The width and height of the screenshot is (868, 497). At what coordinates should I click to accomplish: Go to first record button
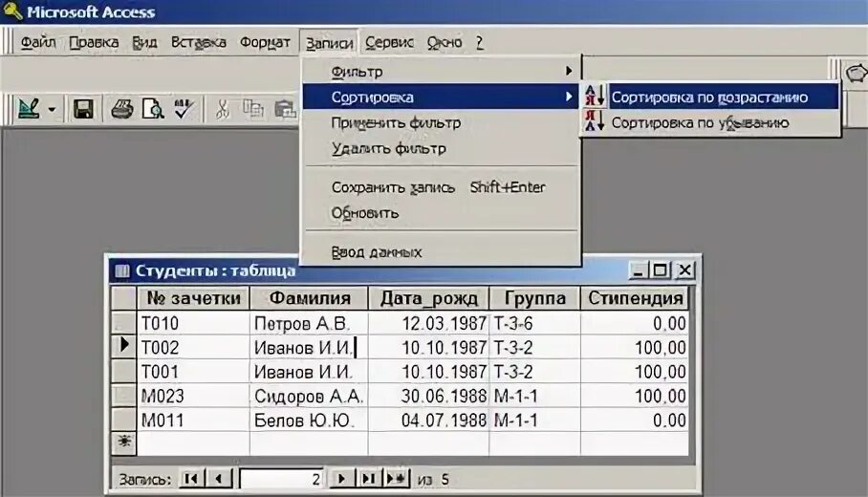191,479
